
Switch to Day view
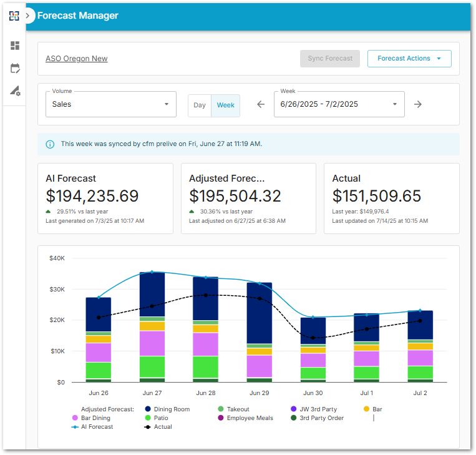(x=200, y=105)
